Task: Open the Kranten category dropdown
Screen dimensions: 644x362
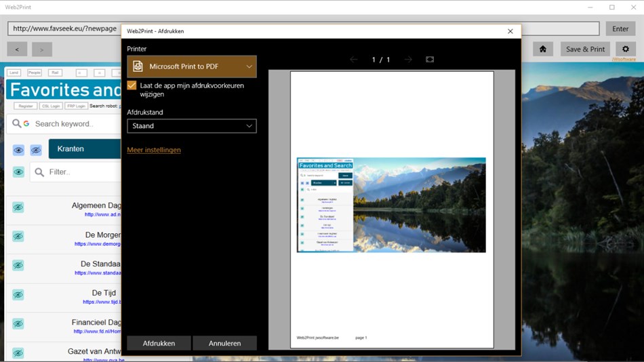Action: pos(85,148)
